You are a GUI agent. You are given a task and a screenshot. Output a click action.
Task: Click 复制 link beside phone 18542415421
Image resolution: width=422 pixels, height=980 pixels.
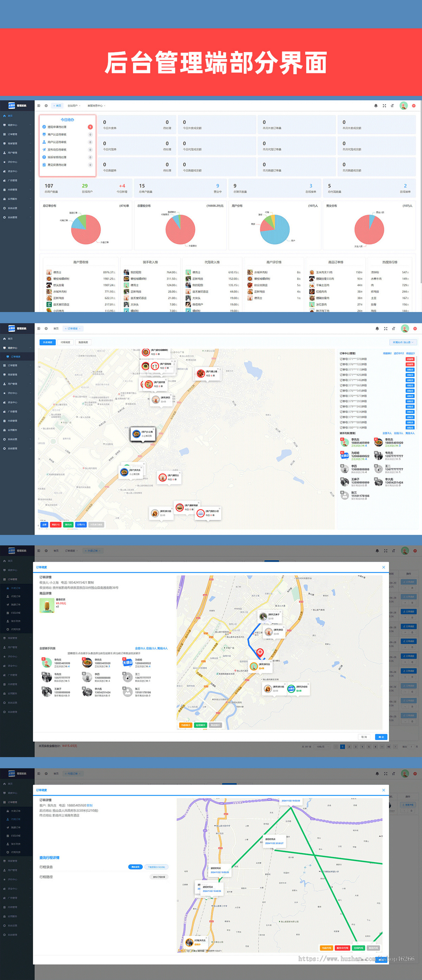pyautogui.click(x=91, y=583)
